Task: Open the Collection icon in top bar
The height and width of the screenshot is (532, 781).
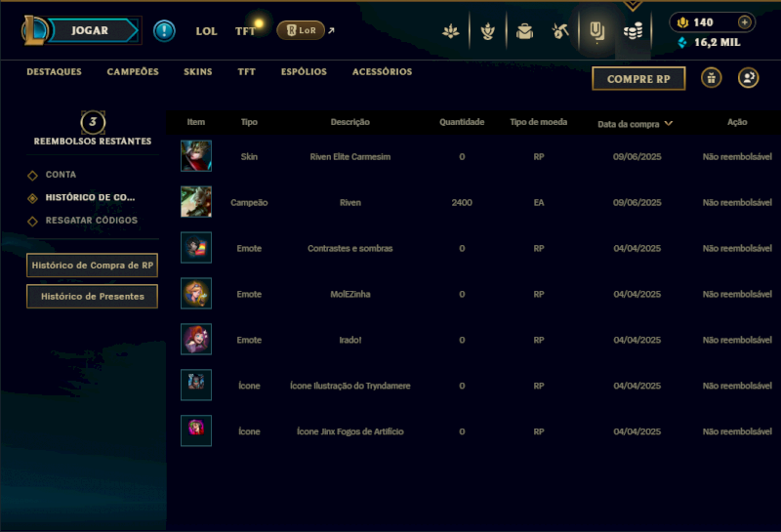Action: point(596,31)
